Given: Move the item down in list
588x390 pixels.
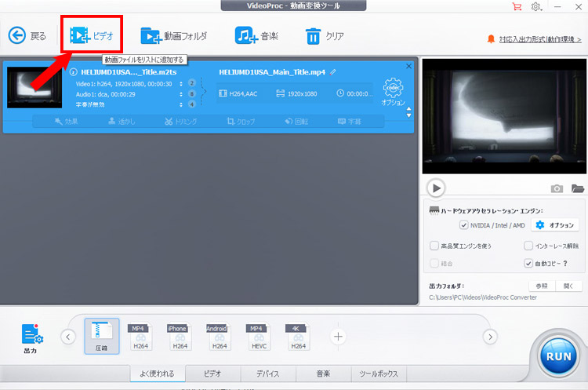Looking at the screenshot, I should click(408, 115).
